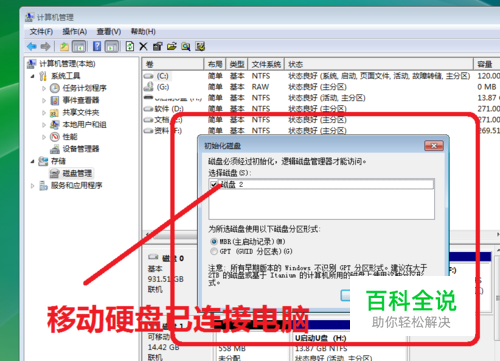
Task: Click the 选择磁盘 list box area
Action: pyautogui.click(x=322, y=199)
